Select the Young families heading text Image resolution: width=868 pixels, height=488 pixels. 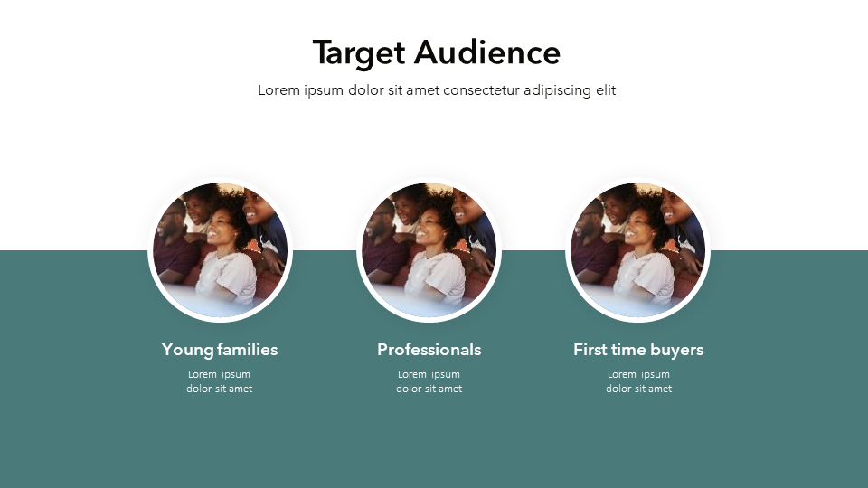click(220, 350)
